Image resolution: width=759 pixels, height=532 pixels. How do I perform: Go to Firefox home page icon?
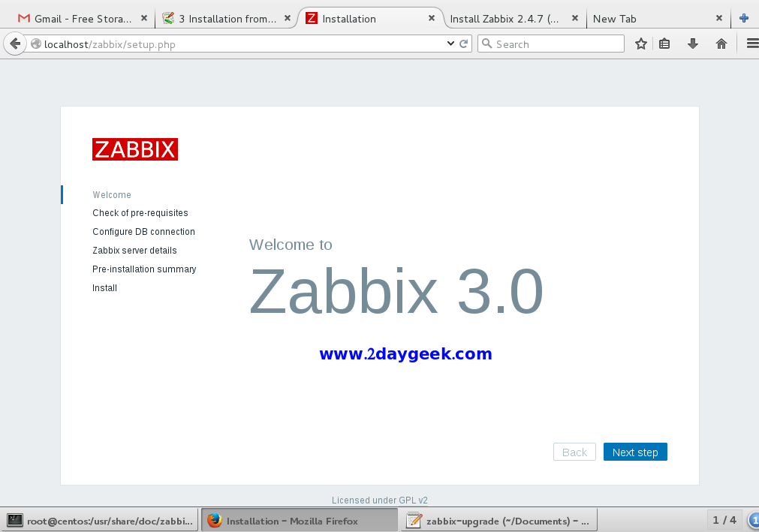(721, 44)
